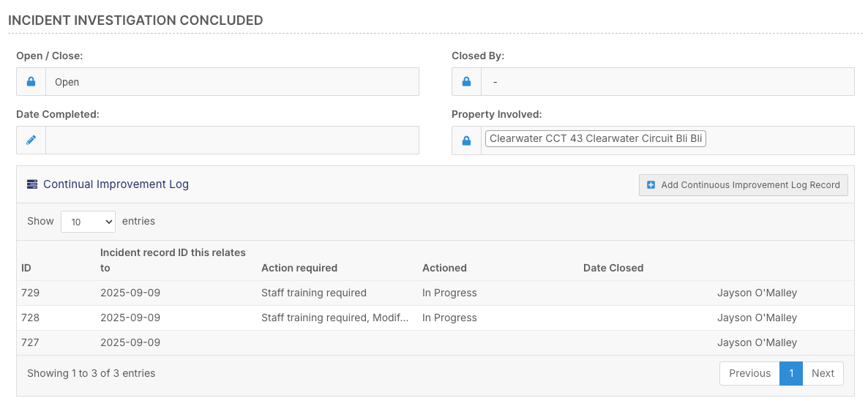Click In Progress status in row 729

pyautogui.click(x=449, y=293)
